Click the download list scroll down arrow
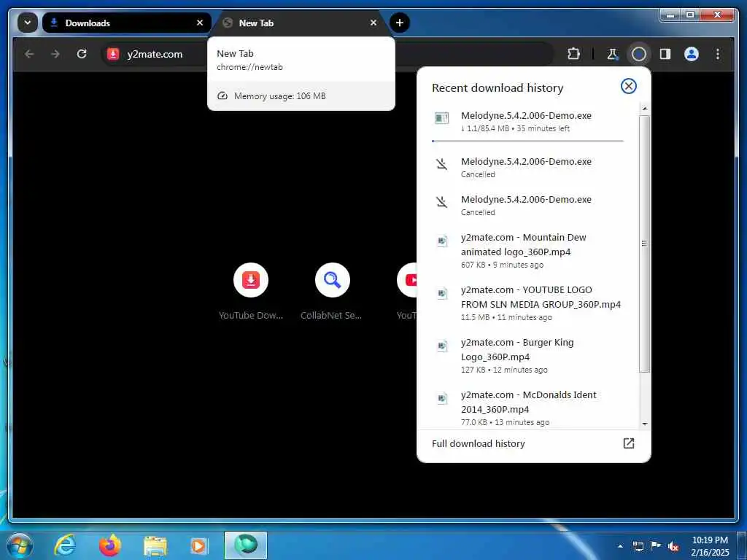 pos(644,424)
